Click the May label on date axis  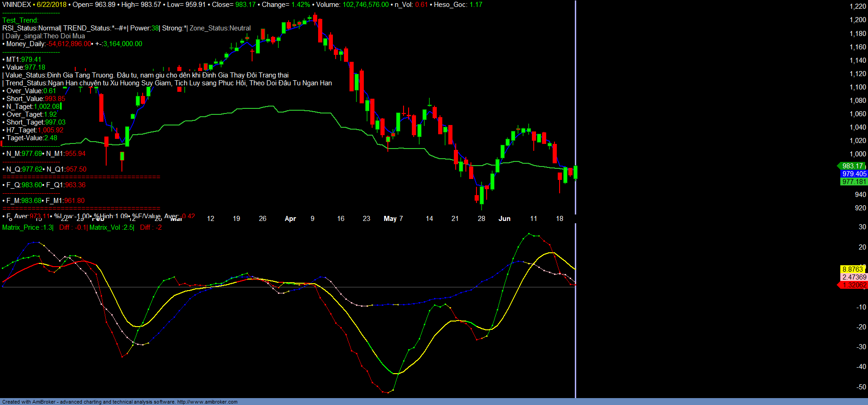(390, 219)
